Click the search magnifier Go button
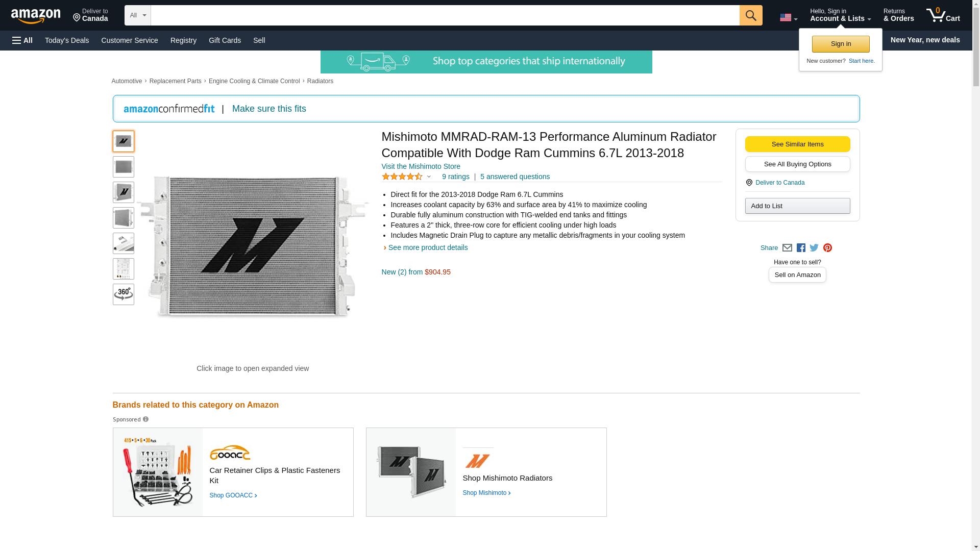The height and width of the screenshot is (551, 980). point(750,15)
